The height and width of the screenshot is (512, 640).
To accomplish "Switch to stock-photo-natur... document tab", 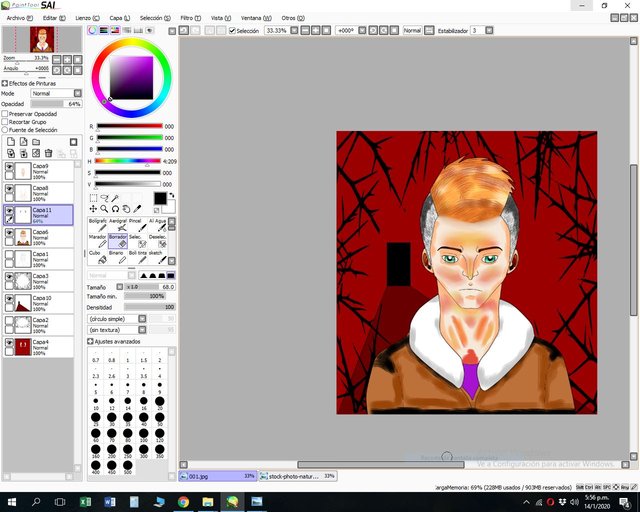I will click(x=298, y=476).
